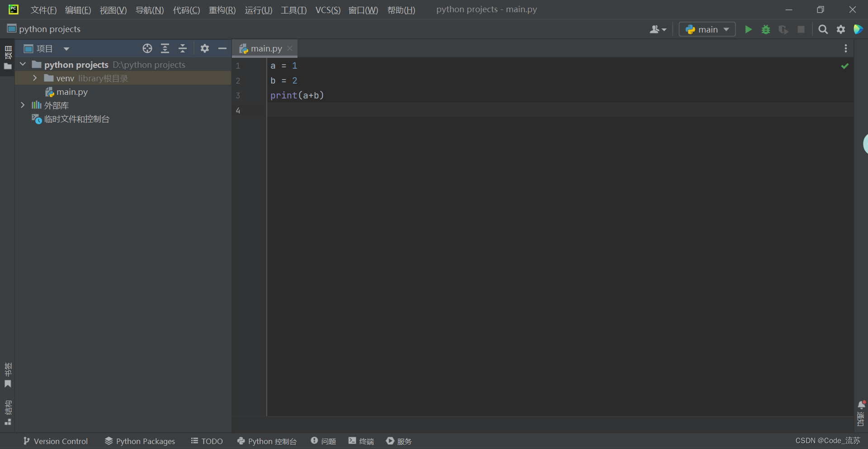Start debugging with the green bug icon
The width and height of the screenshot is (868, 449).
(766, 29)
